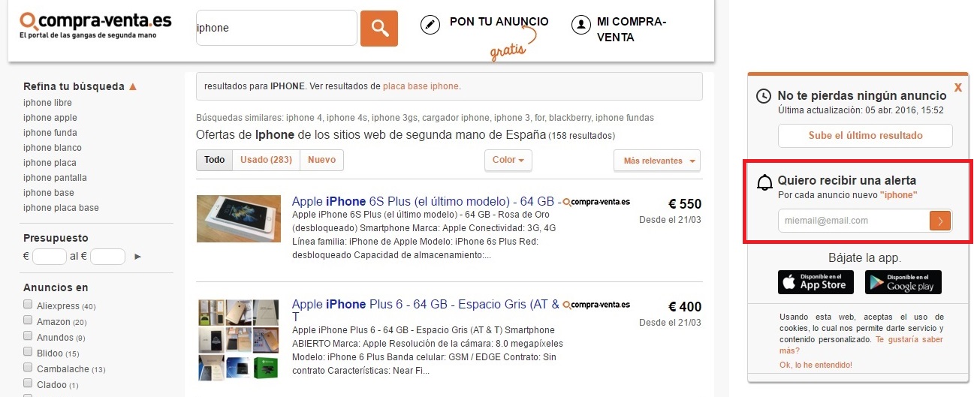Screen dimensions: 980x397
Task: Tick the Amazon source checkbox
Action: pyautogui.click(x=28, y=320)
